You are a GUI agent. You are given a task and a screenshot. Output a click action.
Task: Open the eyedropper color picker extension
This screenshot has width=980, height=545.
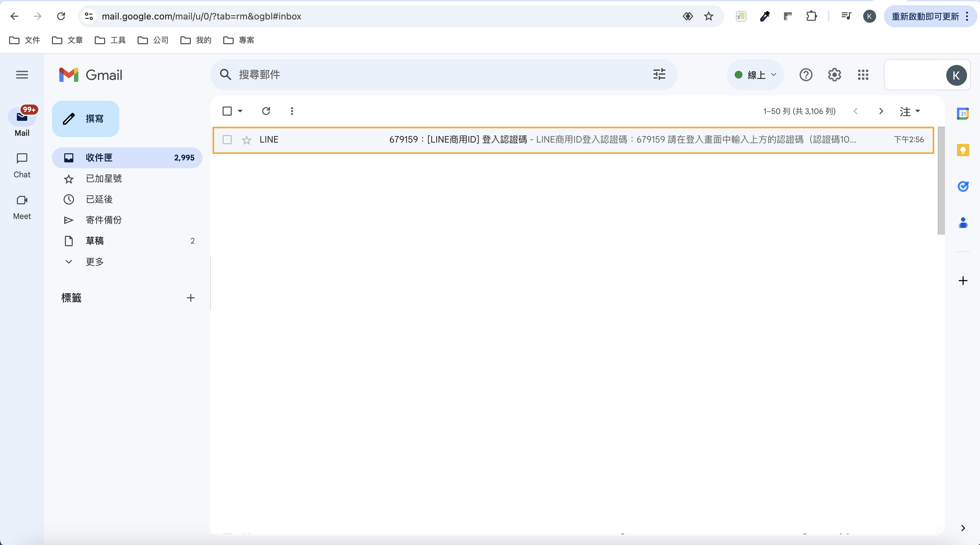[x=764, y=16]
